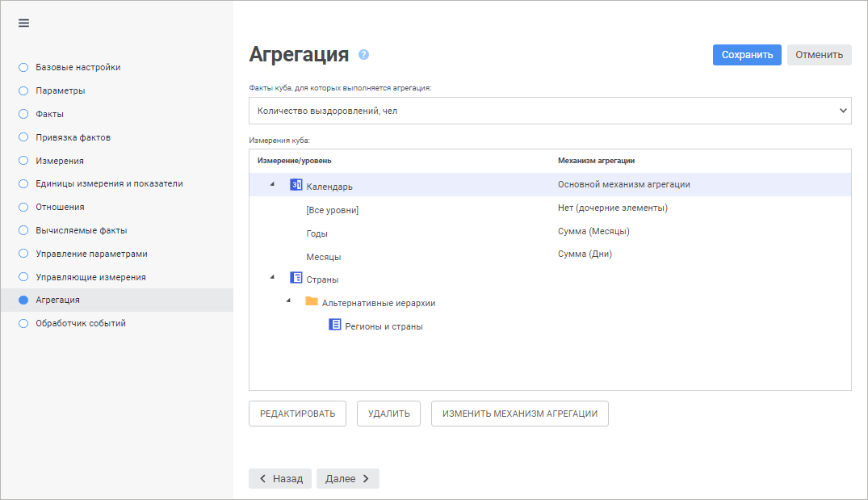Viewport: 868px width, 500px height.
Task: Click the Отменить button
Action: 819,55
